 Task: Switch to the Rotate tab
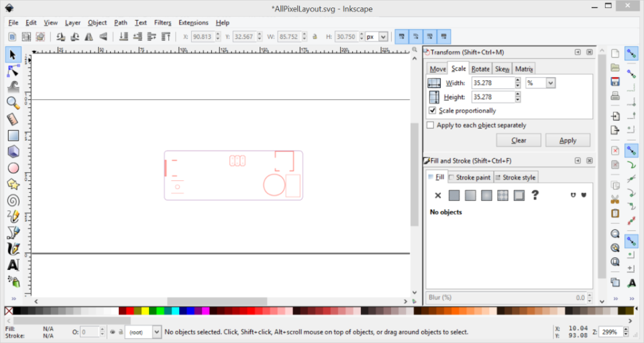[x=480, y=69]
